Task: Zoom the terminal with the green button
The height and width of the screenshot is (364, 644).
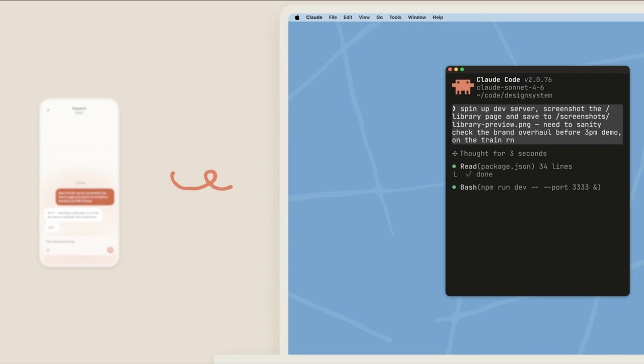Action: point(462,69)
